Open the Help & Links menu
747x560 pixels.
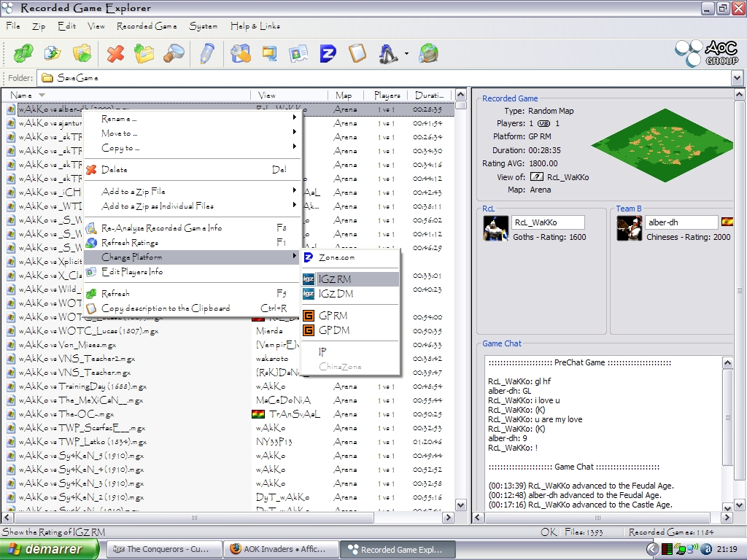point(255,26)
